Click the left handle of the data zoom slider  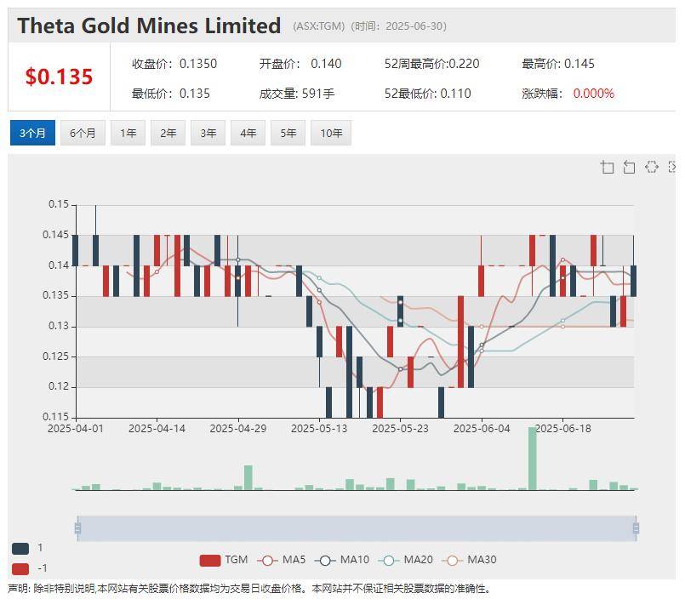pyautogui.click(x=77, y=528)
